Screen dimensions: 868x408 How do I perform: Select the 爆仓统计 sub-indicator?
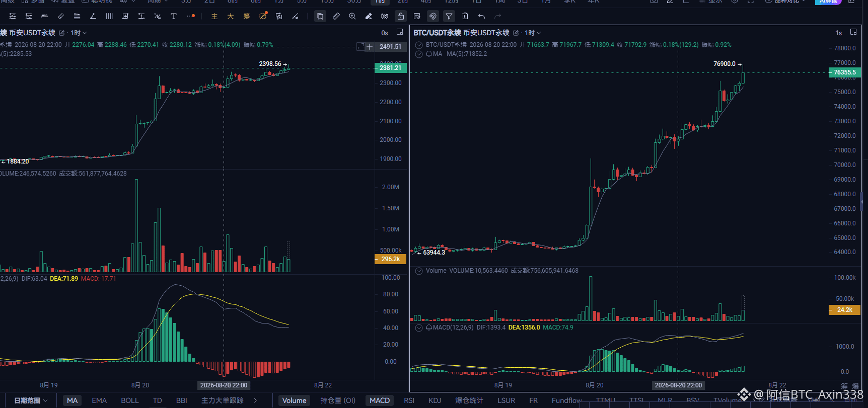coord(469,400)
